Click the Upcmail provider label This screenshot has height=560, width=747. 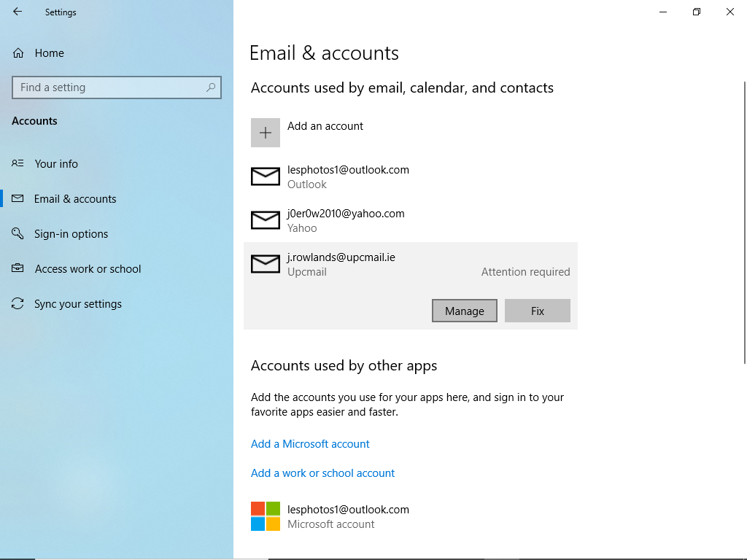pyautogui.click(x=307, y=272)
